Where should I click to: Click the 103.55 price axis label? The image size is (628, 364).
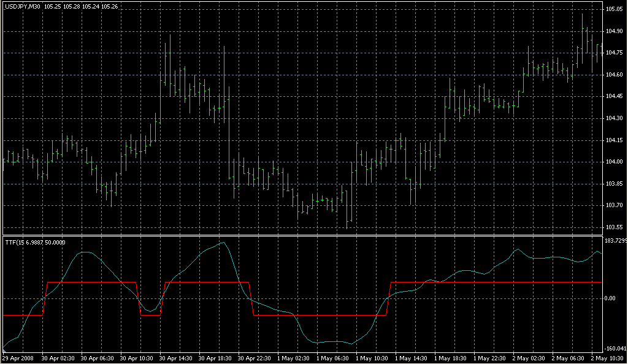(x=615, y=227)
